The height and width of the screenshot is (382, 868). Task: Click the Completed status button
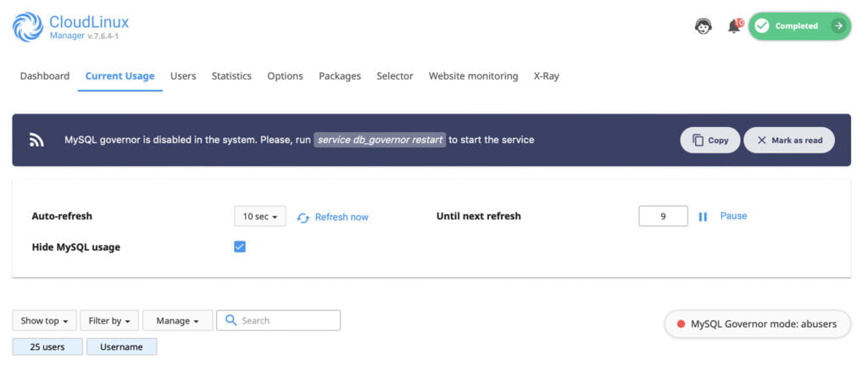click(799, 26)
